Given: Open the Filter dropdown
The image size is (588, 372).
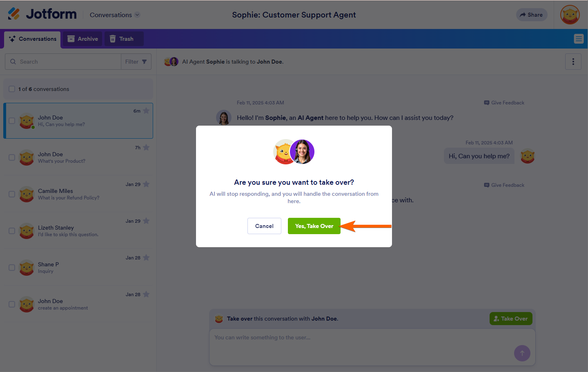Looking at the screenshot, I should click(x=136, y=62).
